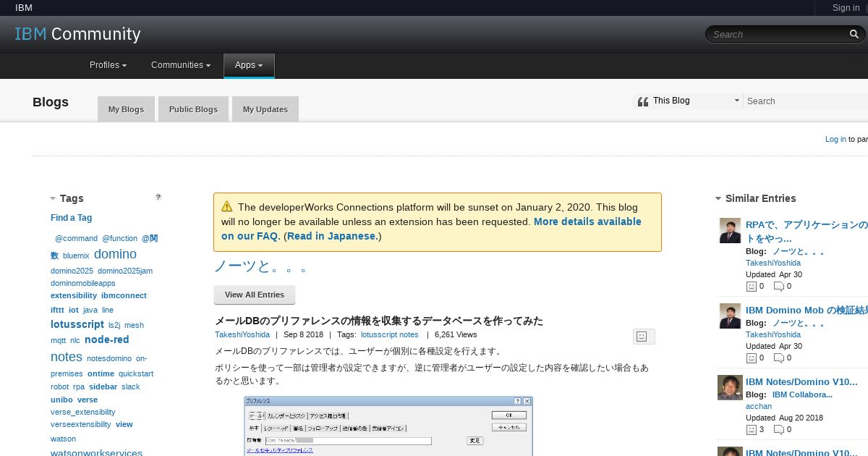The image size is (868, 456).
Task: Click Log in link
Action: (835, 139)
